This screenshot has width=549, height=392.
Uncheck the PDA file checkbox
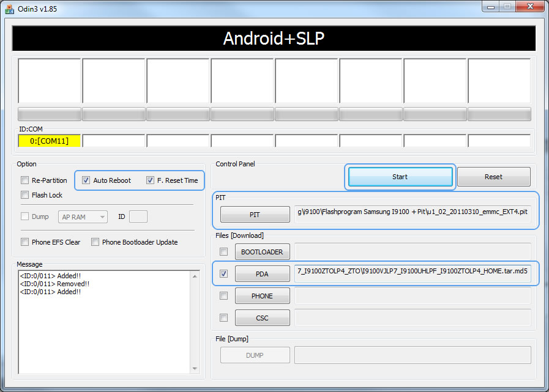pyautogui.click(x=223, y=274)
